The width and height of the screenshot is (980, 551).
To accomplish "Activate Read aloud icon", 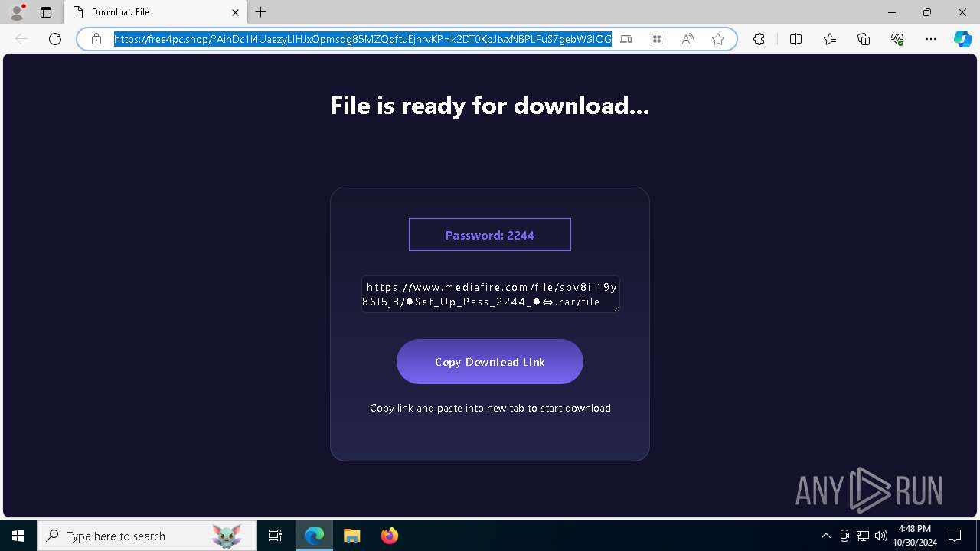I will coord(688,39).
